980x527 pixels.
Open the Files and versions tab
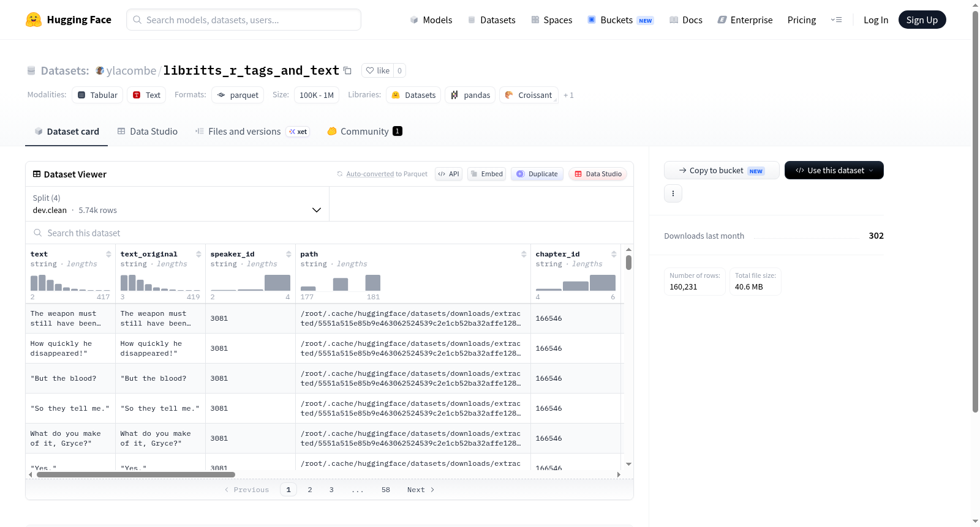click(x=252, y=131)
